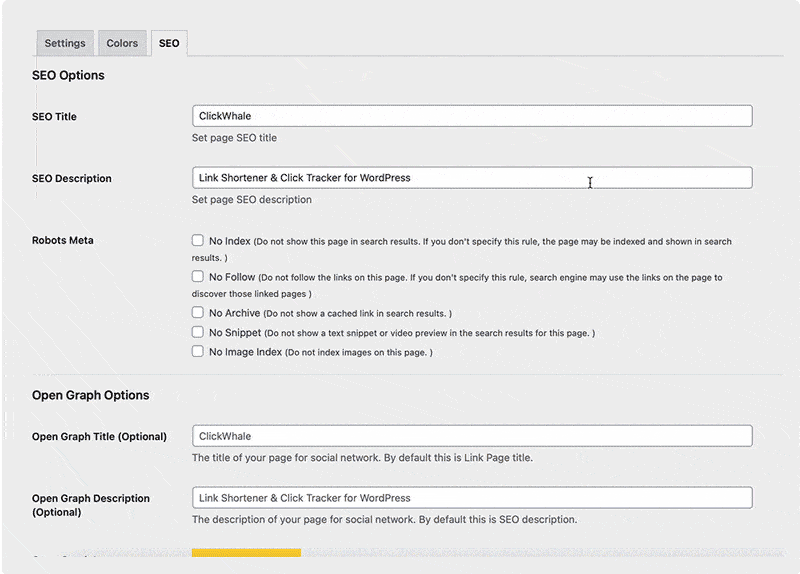Click the 'By default this is SEO description' help text
This screenshot has height=574, width=800.
pos(498,519)
